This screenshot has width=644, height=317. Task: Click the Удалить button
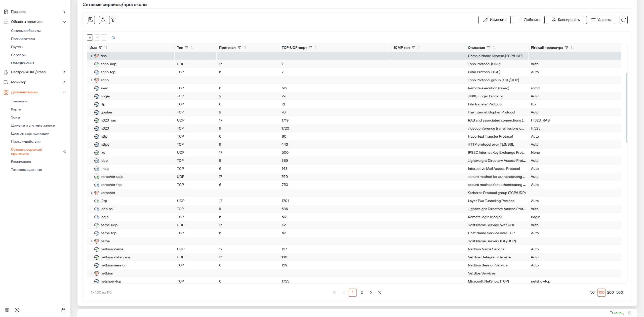click(601, 20)
